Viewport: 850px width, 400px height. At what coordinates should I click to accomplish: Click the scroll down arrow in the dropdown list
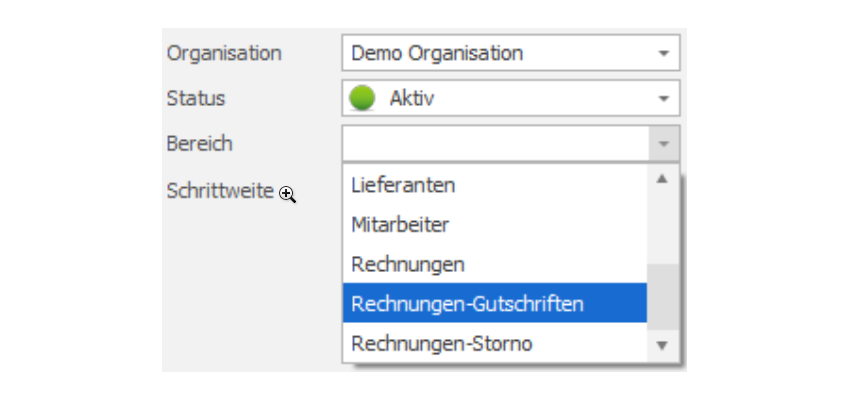tap(662, 345)
